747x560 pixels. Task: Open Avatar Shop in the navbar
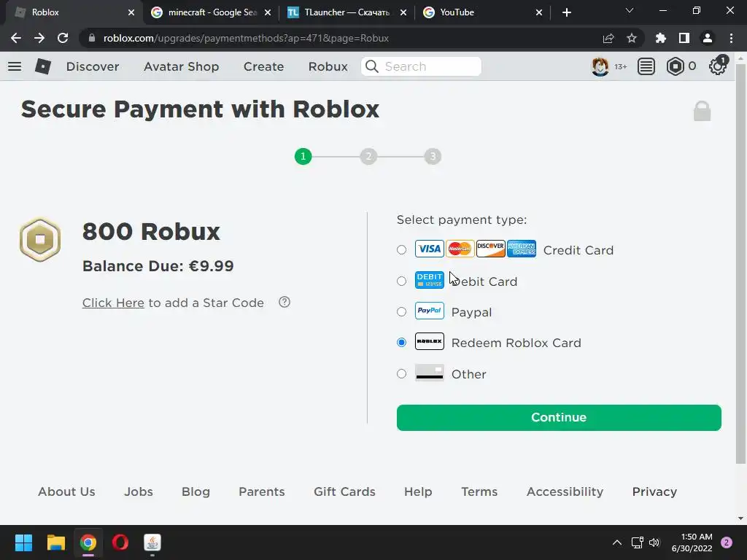coord(182,66)
